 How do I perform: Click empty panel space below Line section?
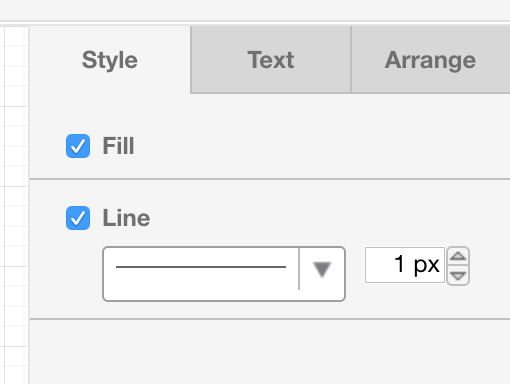click(x=270, y=352)
